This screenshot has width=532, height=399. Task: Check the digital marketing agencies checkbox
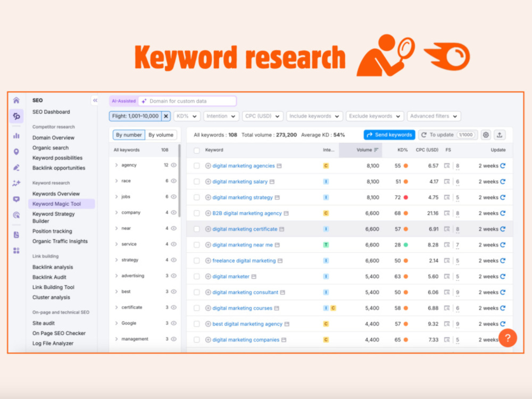click(x=196, y=165)
